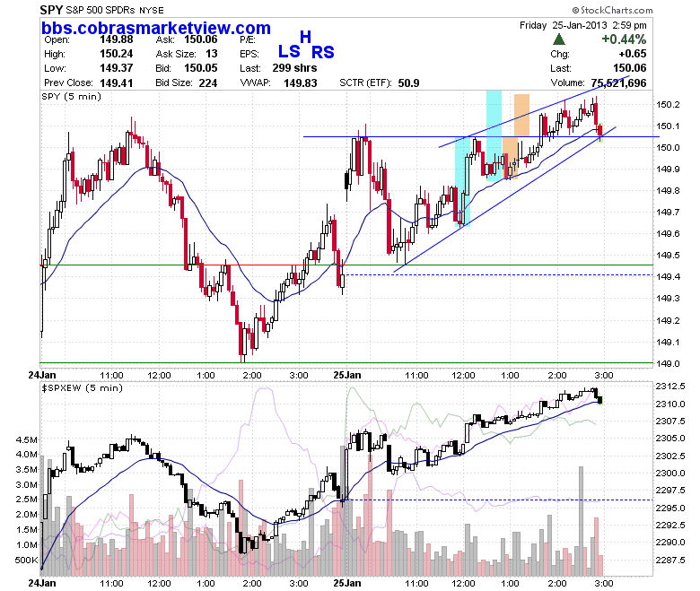Click the 150.2 price axis label

[x=668, y=105]
